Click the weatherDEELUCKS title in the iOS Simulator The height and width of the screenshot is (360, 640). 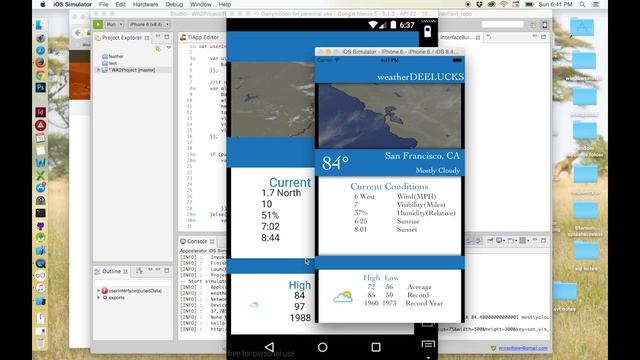pyautogui.click(x=420, y=77)
